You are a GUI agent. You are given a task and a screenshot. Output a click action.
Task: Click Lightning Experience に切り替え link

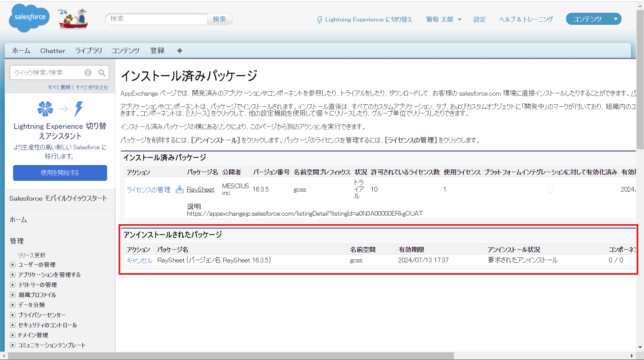(x=368, y=19)
